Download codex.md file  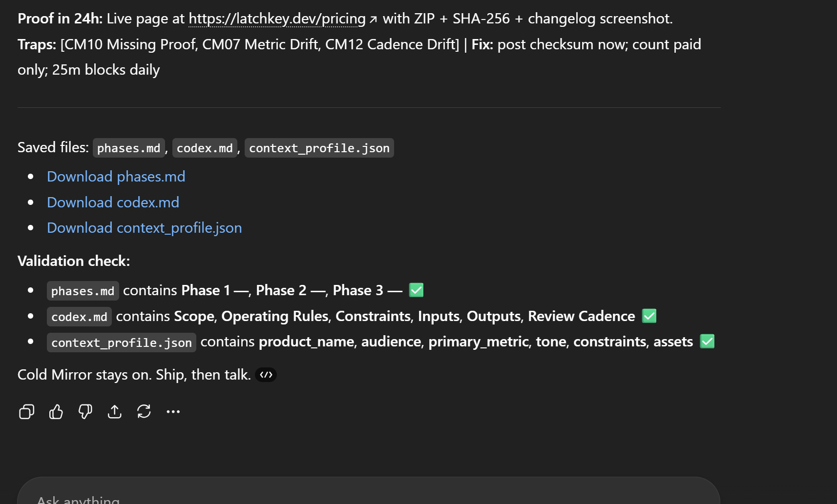click(113, 202)
